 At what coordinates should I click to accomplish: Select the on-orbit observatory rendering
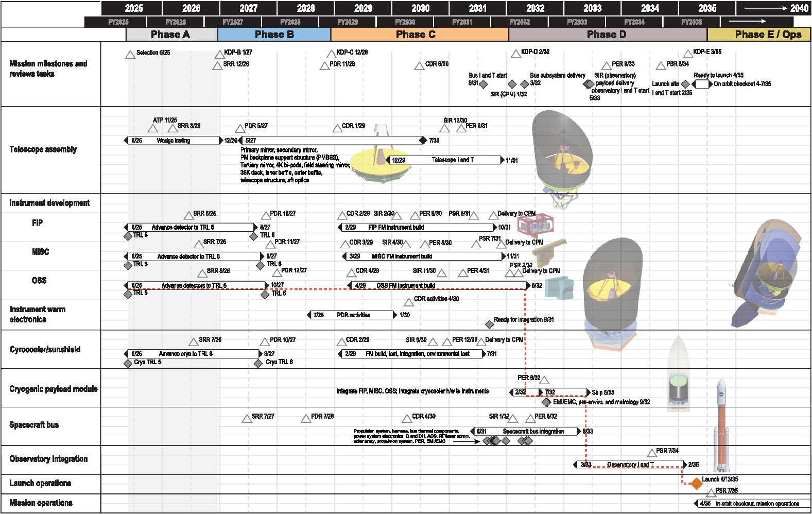(x=767, y=273)
